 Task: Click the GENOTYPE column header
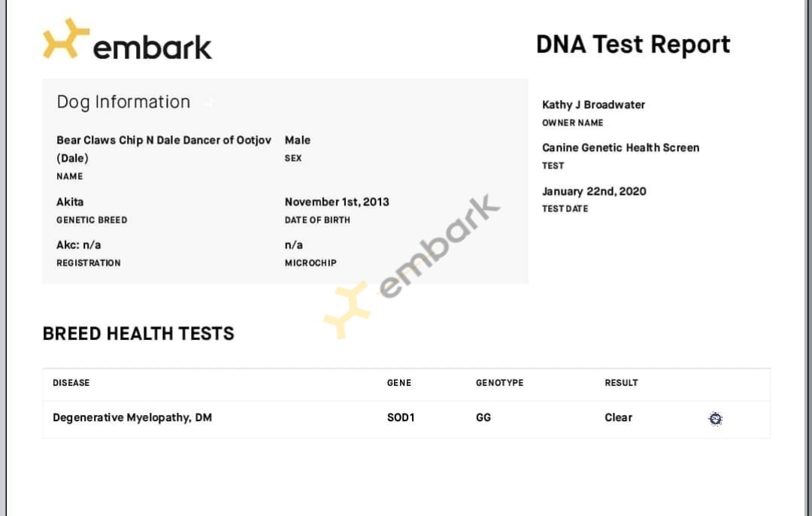(499, 383)
